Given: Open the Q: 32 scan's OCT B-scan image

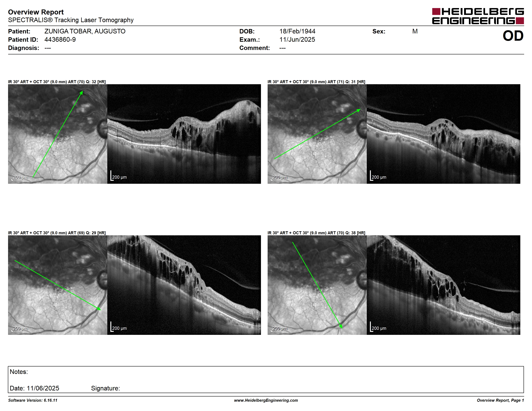Looking at the screenshot, I should pos(184,134).
